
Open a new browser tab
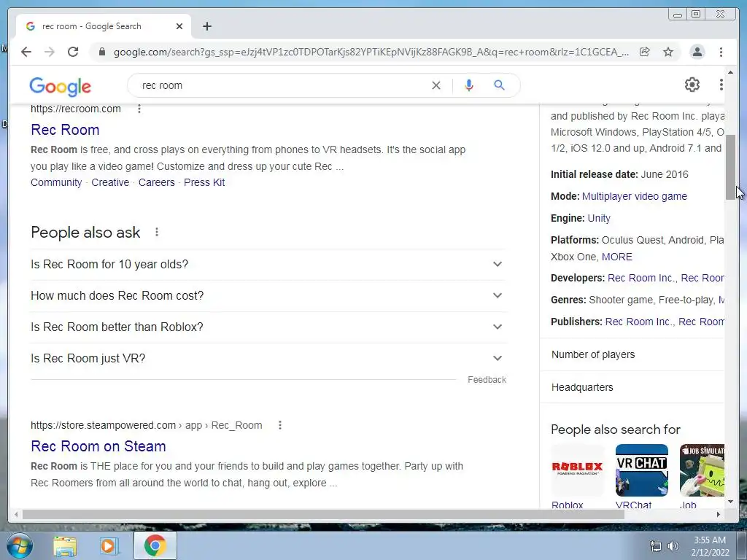206,26
